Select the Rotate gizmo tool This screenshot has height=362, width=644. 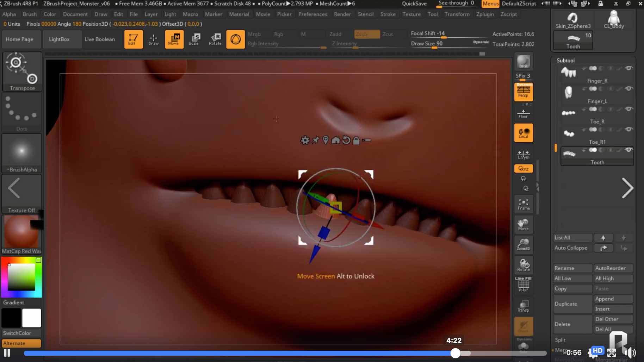215,39
